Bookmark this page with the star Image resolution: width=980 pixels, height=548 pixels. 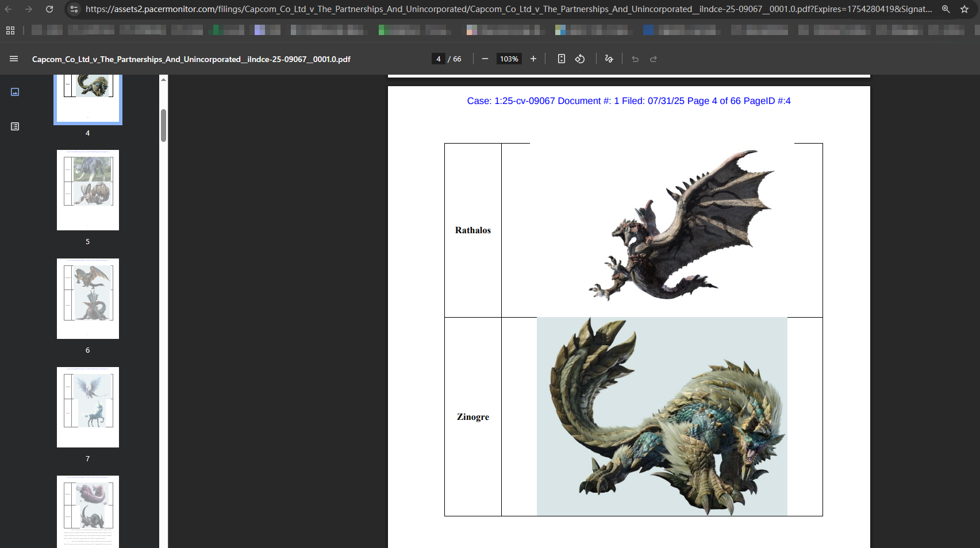[964, 9]
